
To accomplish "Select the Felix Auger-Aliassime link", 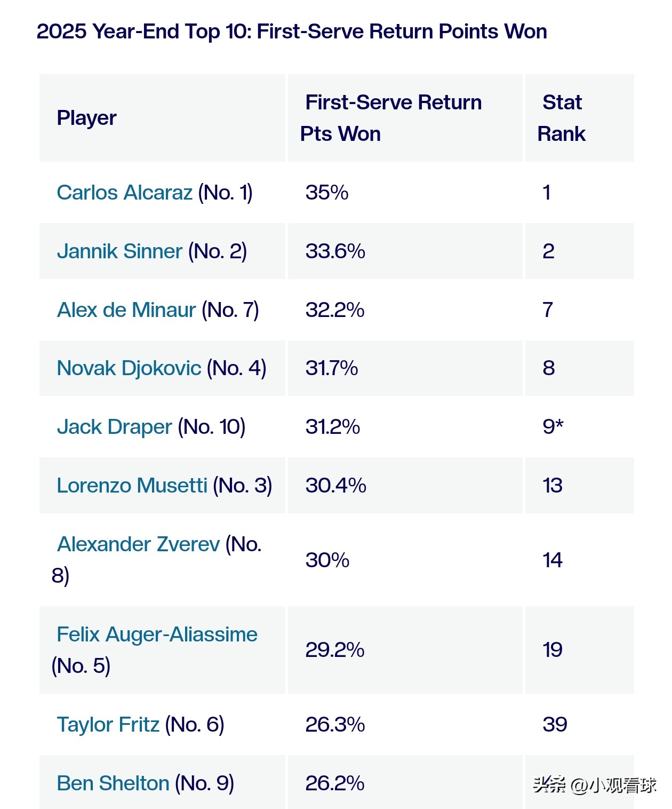I will coord(157,634).
